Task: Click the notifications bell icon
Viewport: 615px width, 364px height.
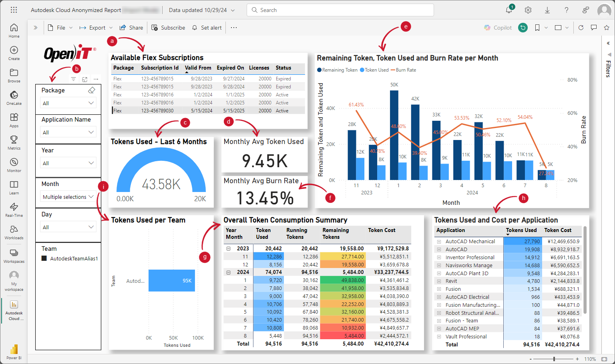Action: [509, 10]
